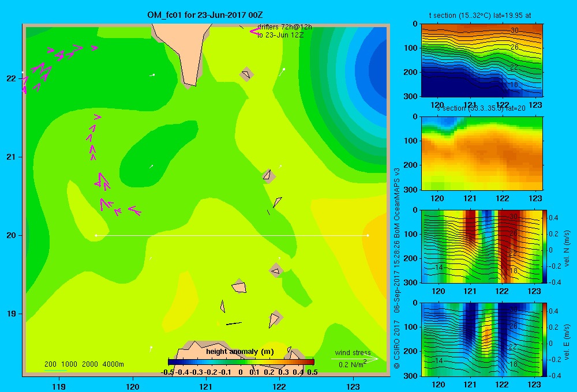Viewport: 577px width, 392px height.
Task: Click the 14 contour label in the vel. E plot
Action: coord(439,361)
